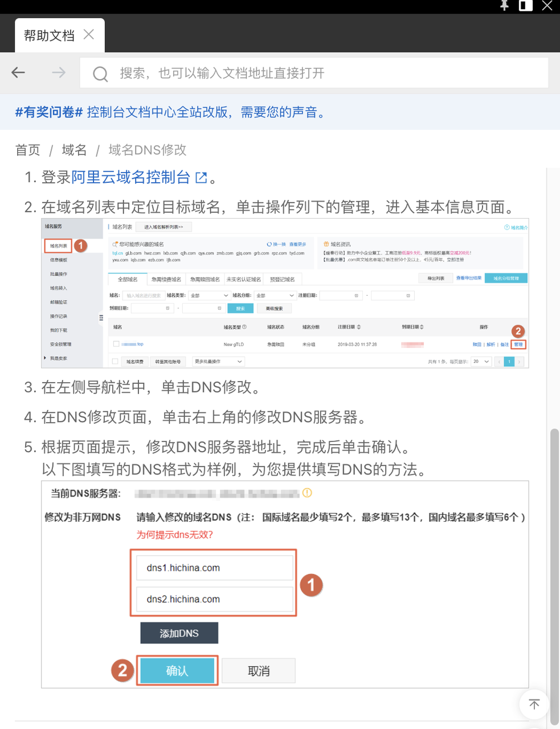Pin the help panel with the pushpin icon
Screen dimensions: 560x729
point(504,5)
